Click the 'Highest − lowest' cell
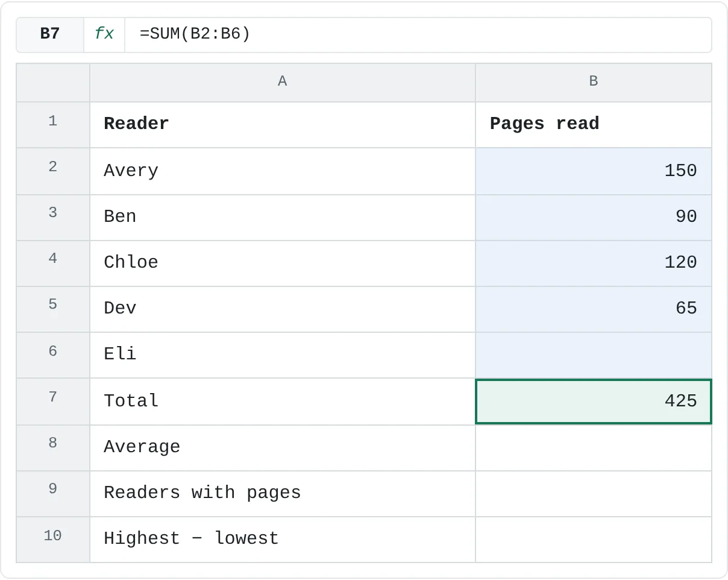Image resolution: width=728 pixels, height=580 pixels. 282,539
